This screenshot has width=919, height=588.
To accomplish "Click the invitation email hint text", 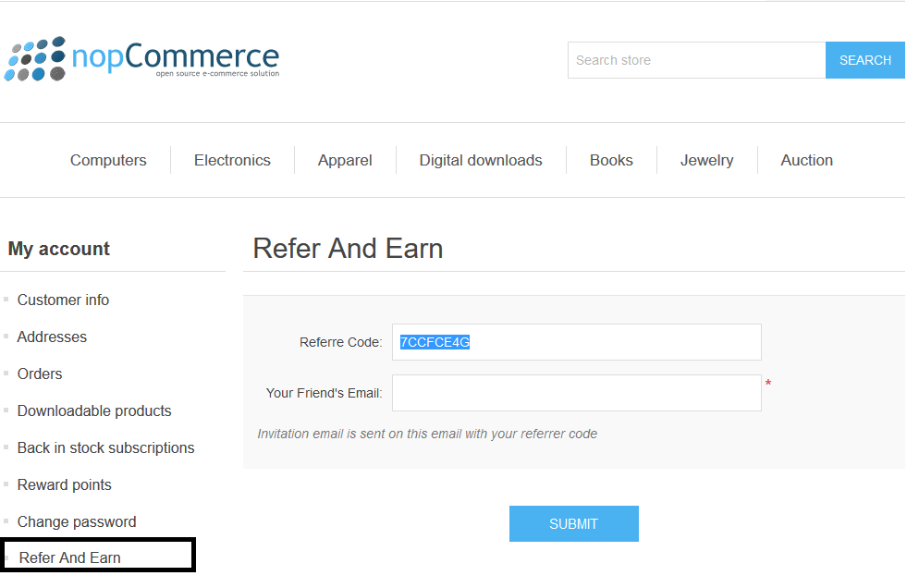I will (427, 435).
